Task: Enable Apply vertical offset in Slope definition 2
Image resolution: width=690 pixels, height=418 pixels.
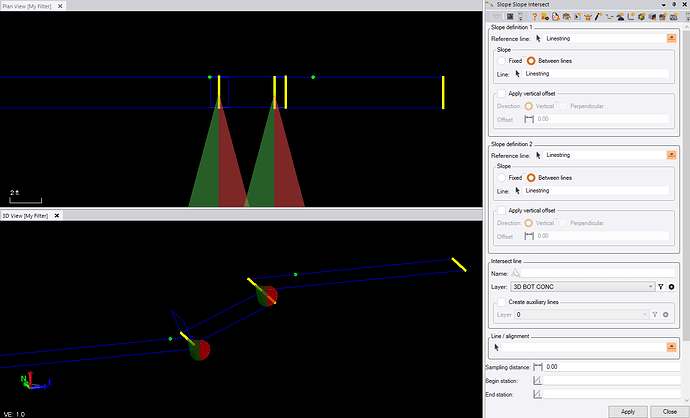Action: click(501, 210)
